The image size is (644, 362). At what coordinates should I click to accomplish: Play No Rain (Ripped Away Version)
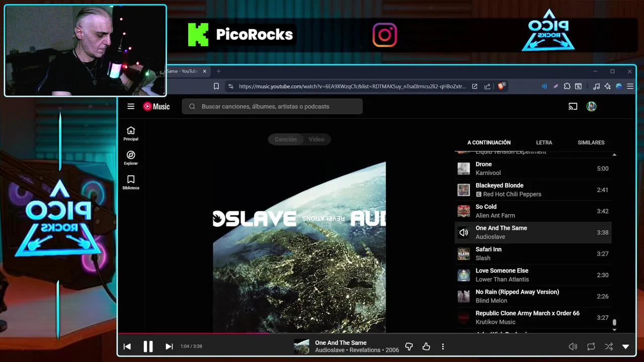coord(533,296)
